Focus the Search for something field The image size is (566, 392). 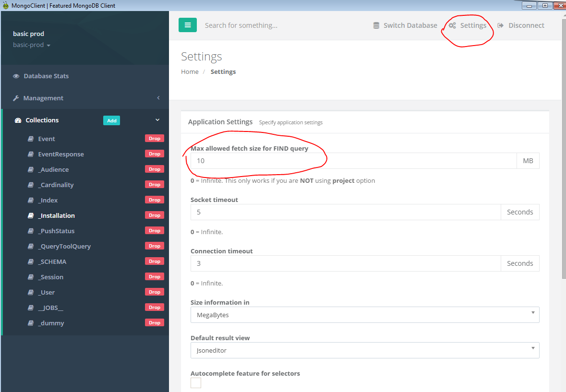pyautogui.click(x=241, y=25)
